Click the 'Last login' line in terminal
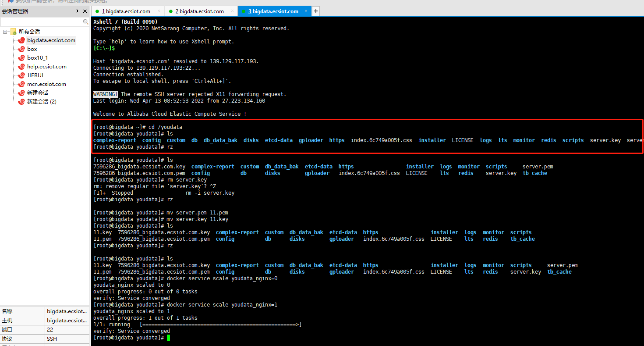The height and width of the screenshot is (346, 644). click(x=179, y=101)
